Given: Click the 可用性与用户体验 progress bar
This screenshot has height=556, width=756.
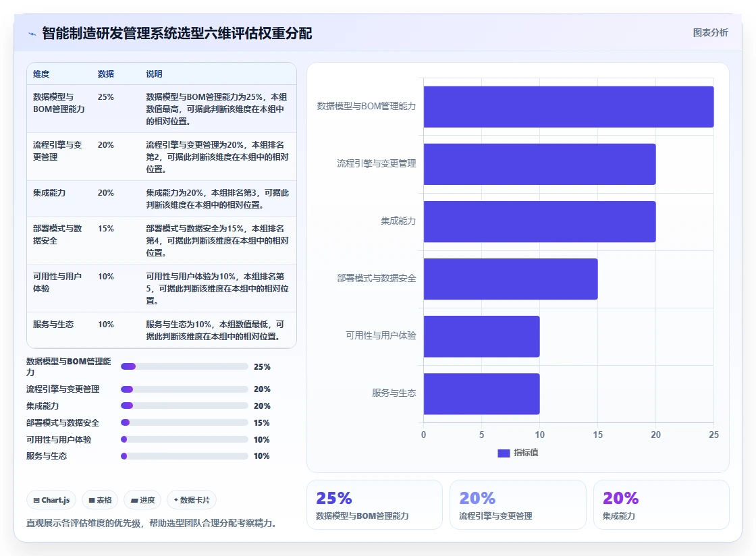Looking at the screenshot, I should [184, 439].
